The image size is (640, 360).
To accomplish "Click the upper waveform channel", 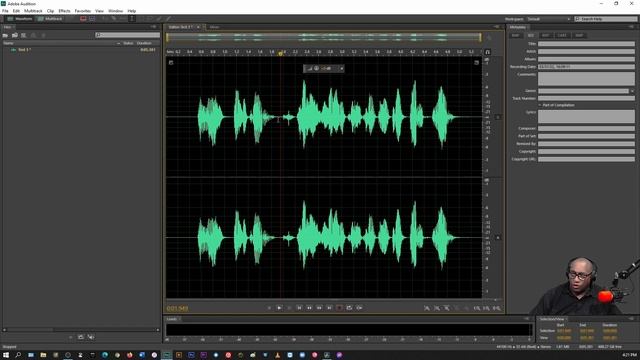I will click(324, 117).
